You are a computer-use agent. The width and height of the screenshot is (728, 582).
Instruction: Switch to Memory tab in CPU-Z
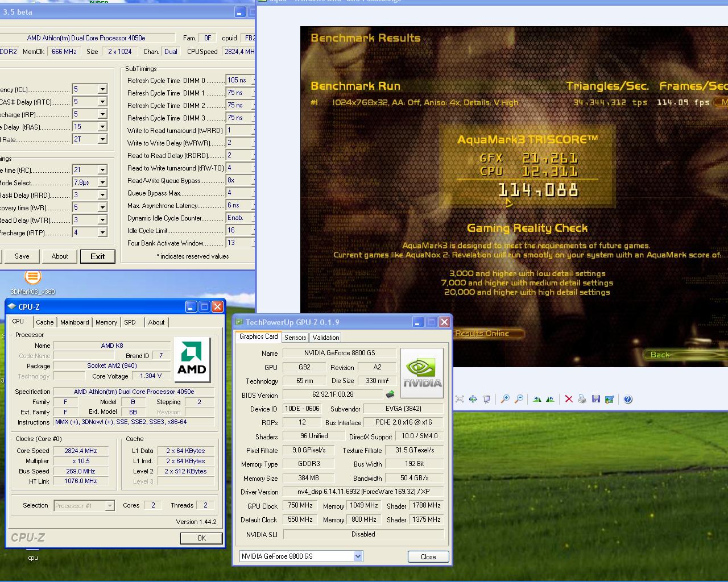pos(106,322)
